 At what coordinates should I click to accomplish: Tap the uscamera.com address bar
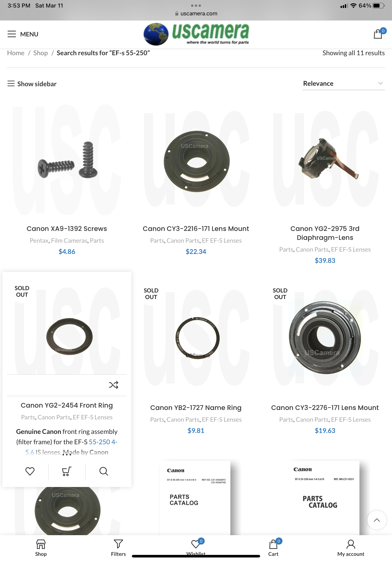[x=196, y=13]
